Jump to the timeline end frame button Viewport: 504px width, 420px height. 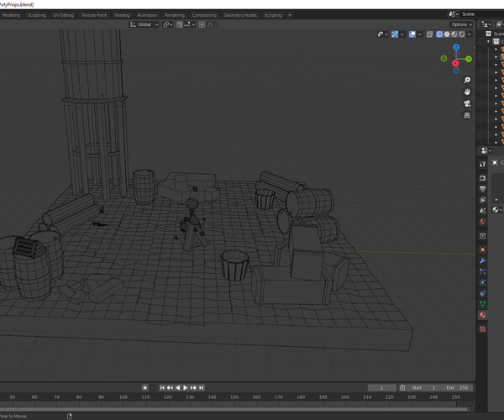201,387
